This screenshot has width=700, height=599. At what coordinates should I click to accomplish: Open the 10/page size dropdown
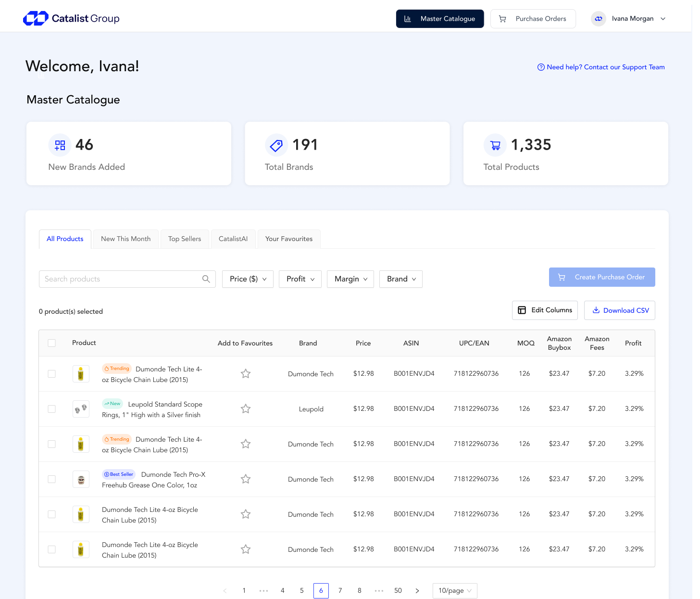pos(455,590)
